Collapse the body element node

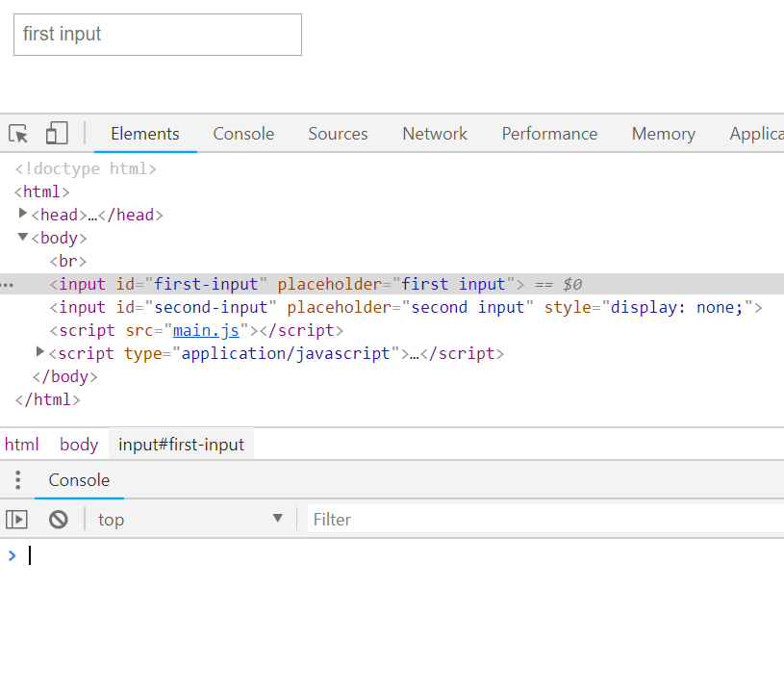pos(23,238)
